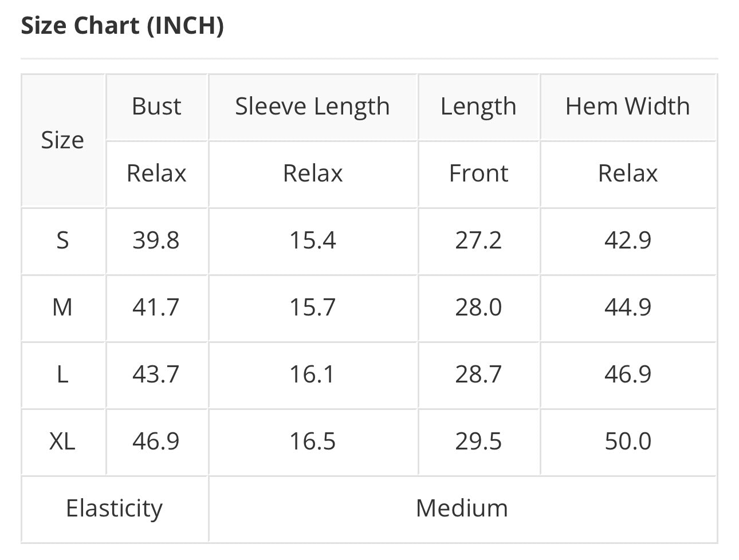This screenshot has height=560, width=739.
Task: Select hem width value 50.0
Action: (628, 441)
